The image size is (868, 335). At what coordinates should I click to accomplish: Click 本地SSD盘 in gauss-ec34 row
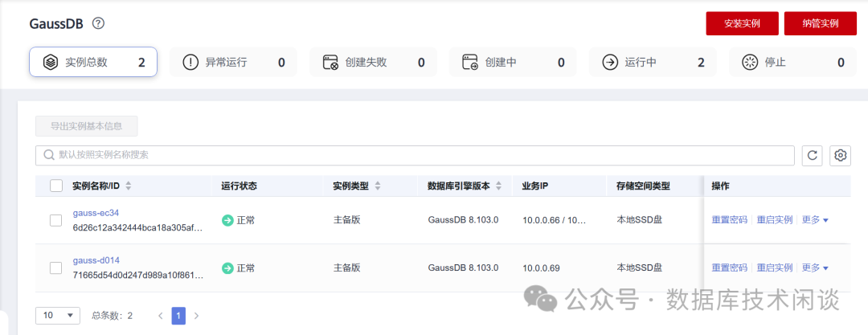pyautogui.click(x=640, y=220)
